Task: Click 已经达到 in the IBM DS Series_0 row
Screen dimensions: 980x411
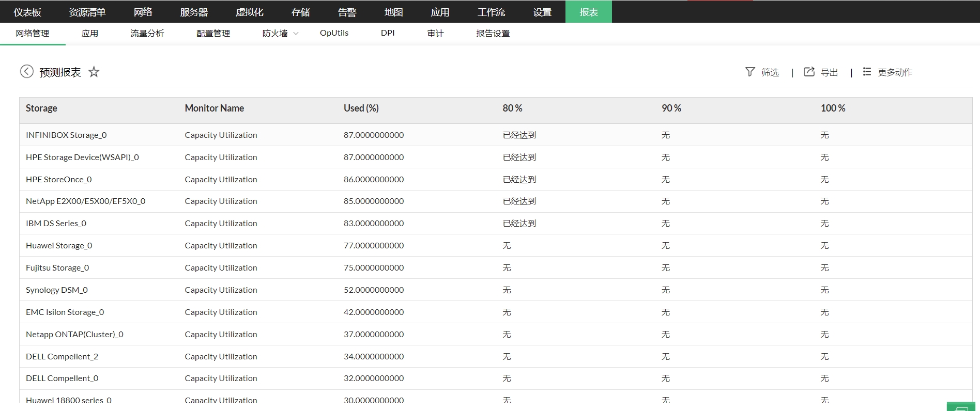Action: coord(519,224)
